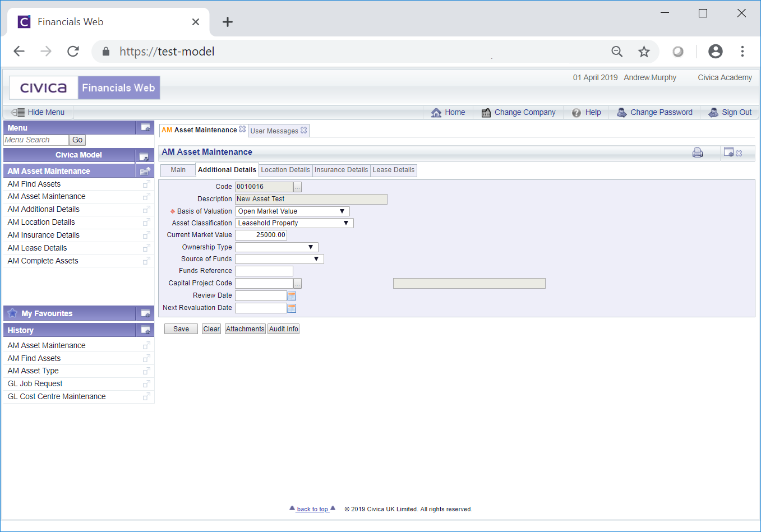Screen dimensions: 761x532
Task: Click the Go button for menu search
Action: (77, 140)
